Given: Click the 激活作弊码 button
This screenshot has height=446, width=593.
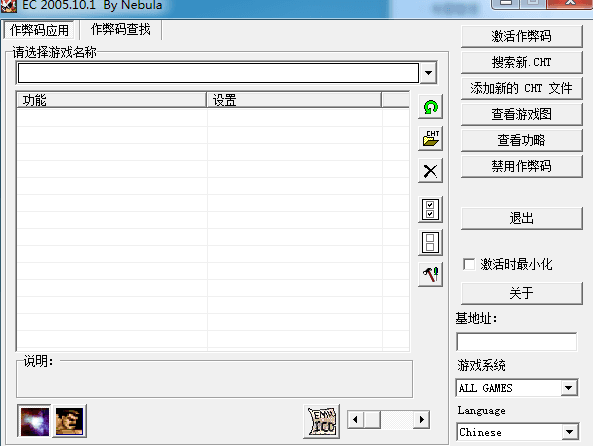Looking at the screenshot, I should 522,36.
